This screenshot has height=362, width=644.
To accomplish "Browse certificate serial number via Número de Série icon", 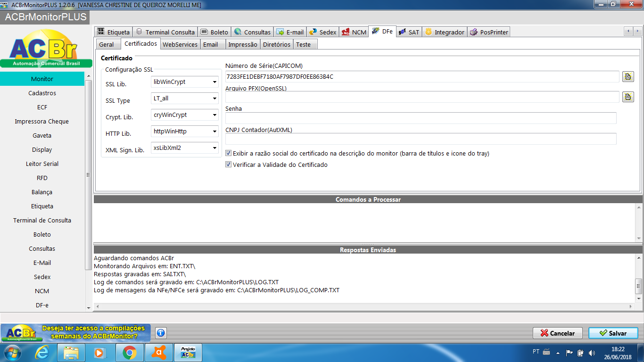I will [628, 76].
